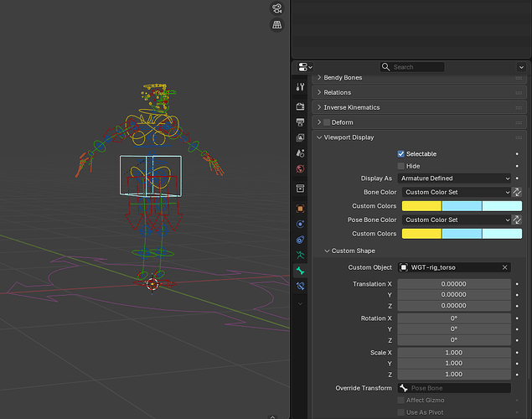Screen dimensions: 532x419
Task: Switch perspective/orthographic view grid icon
Action: point(276,25)
